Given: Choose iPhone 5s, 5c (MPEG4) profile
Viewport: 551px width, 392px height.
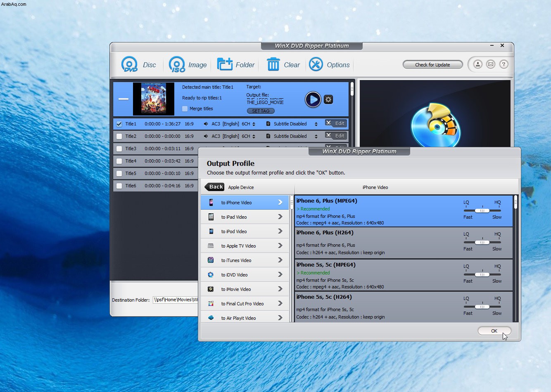Looking at the screenshot, I should [x=404, y=275].
